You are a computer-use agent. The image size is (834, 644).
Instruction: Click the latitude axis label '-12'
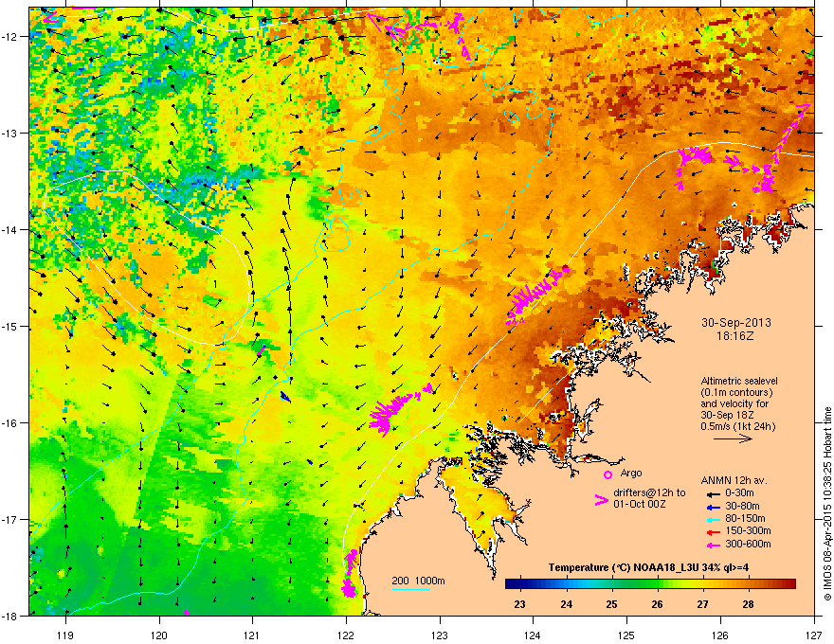(10, 36)
